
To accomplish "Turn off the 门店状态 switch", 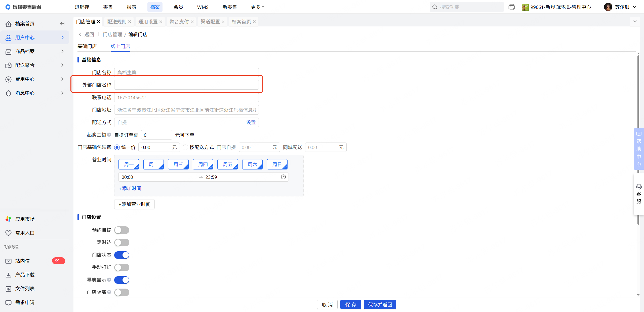I will (x=122, y=255).
